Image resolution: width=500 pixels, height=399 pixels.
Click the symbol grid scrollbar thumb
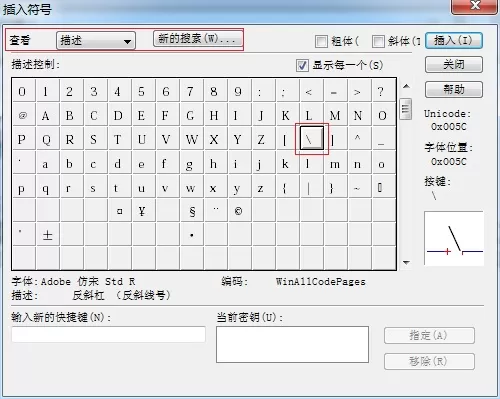coord(406,109)
